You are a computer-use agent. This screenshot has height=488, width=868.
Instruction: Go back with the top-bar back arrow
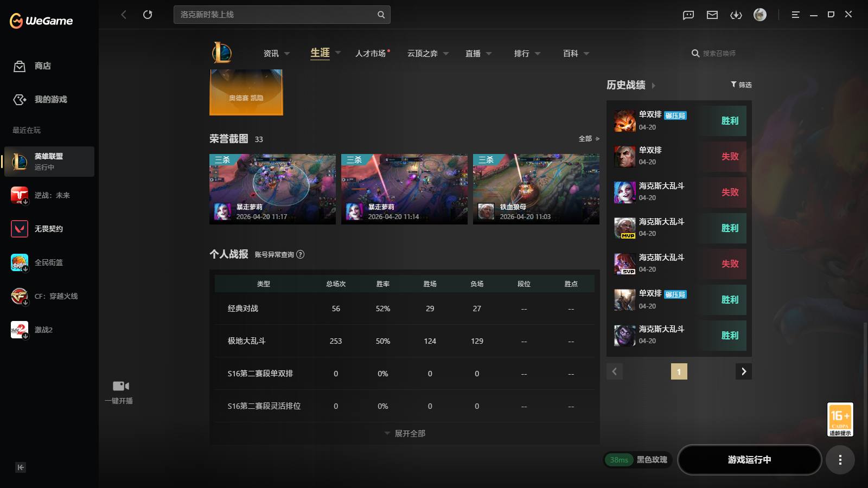coord(124,15)
